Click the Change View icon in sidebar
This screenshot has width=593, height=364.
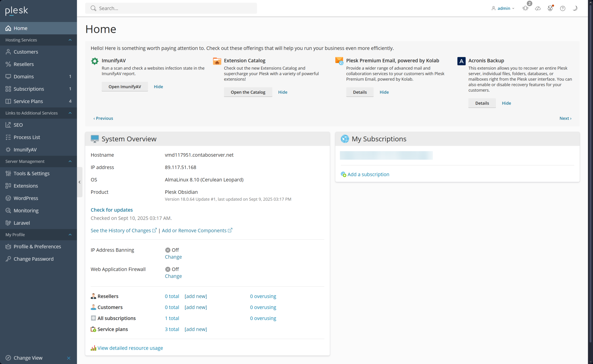coord(8,358)
